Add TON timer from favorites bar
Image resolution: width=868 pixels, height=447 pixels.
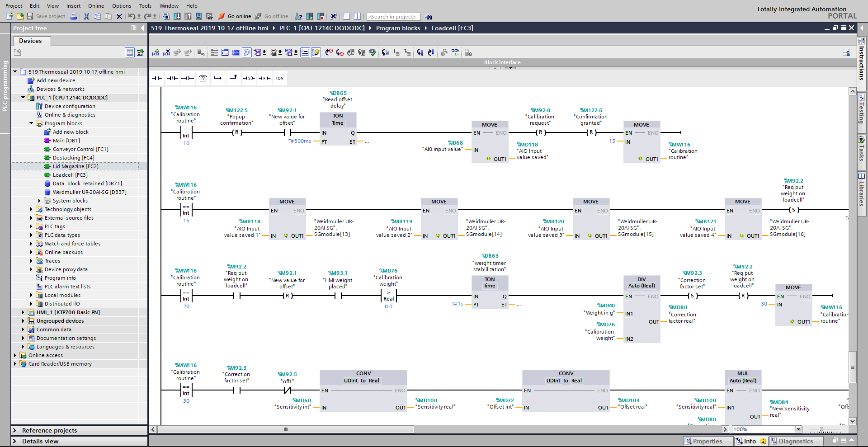point(279,78)
